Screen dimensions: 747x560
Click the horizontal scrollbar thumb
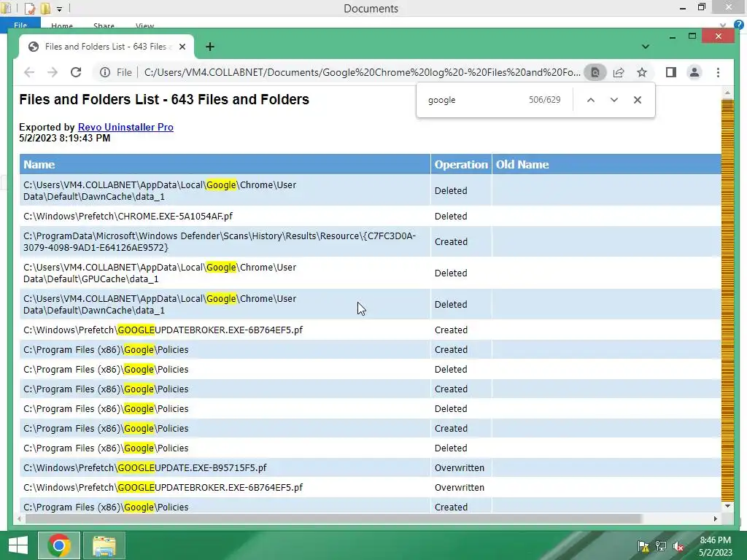click(333, 518)
